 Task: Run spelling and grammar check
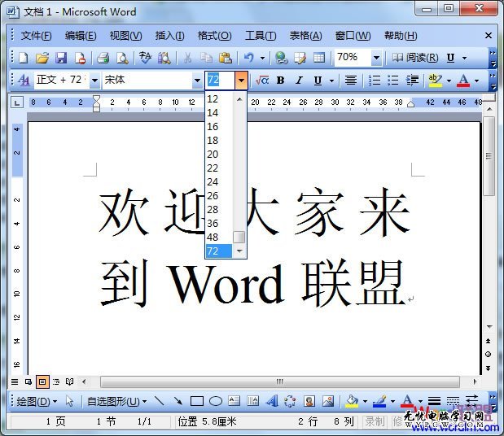pos(145,58)
